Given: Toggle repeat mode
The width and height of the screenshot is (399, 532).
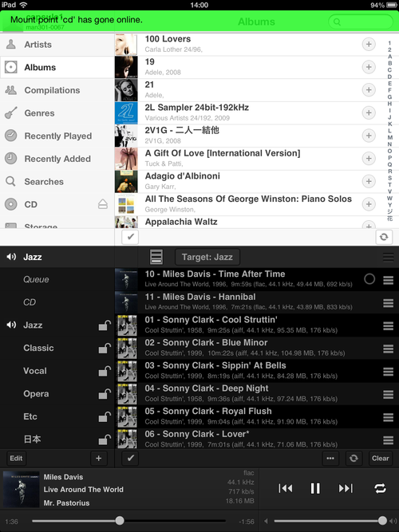Looking at the screenshot, I should [380, 488].
